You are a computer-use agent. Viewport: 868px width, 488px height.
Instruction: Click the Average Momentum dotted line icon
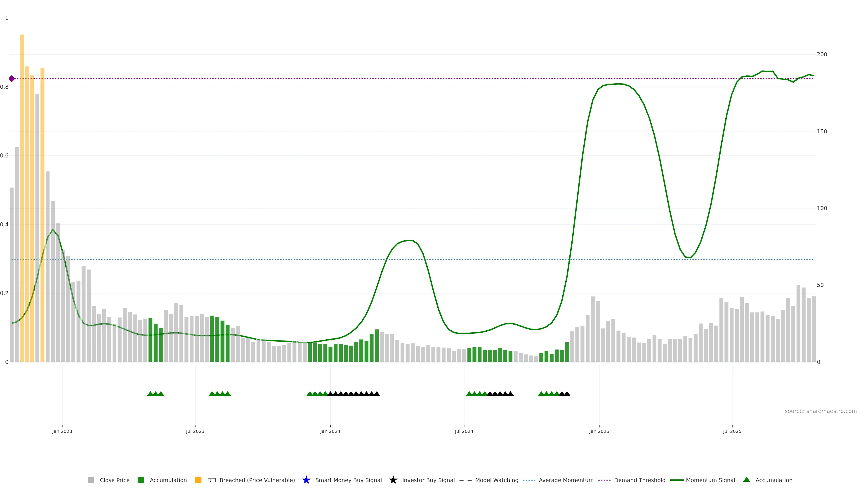[x=529, y=480]
